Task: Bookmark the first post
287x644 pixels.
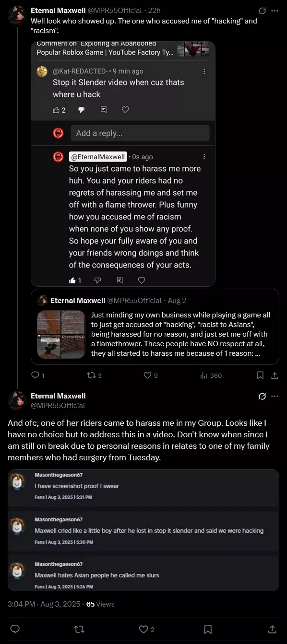Action: click(x=260, y=375)
